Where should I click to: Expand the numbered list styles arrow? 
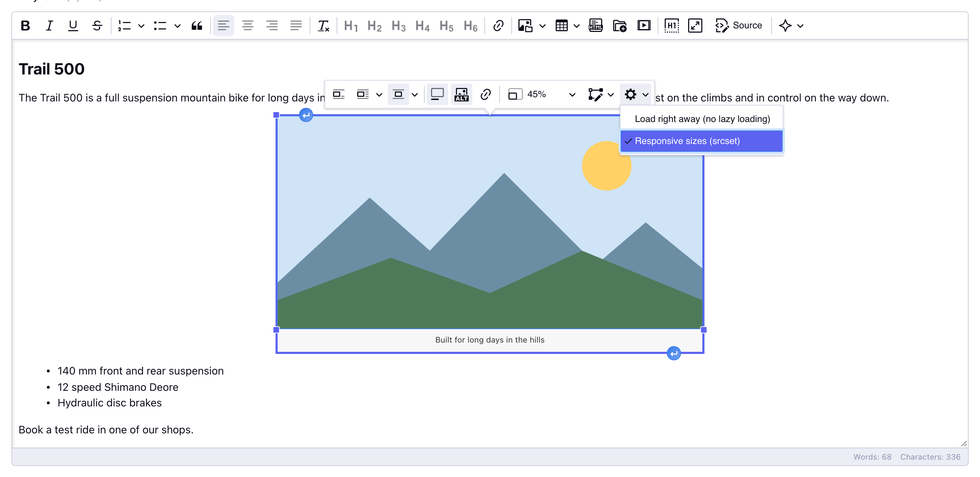[x=141, y=26]
